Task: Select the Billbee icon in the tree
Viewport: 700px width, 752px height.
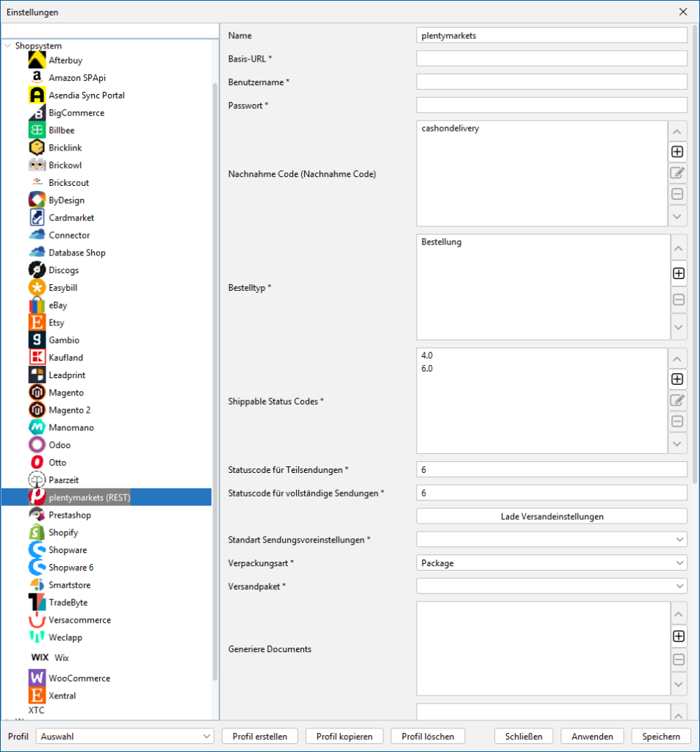Action: (37, 130)
